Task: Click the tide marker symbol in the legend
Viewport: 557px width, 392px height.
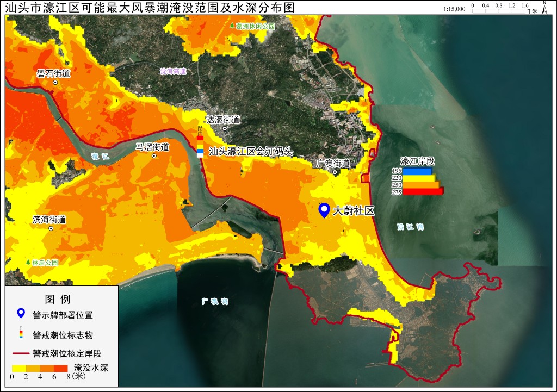Action: (21, 332)
